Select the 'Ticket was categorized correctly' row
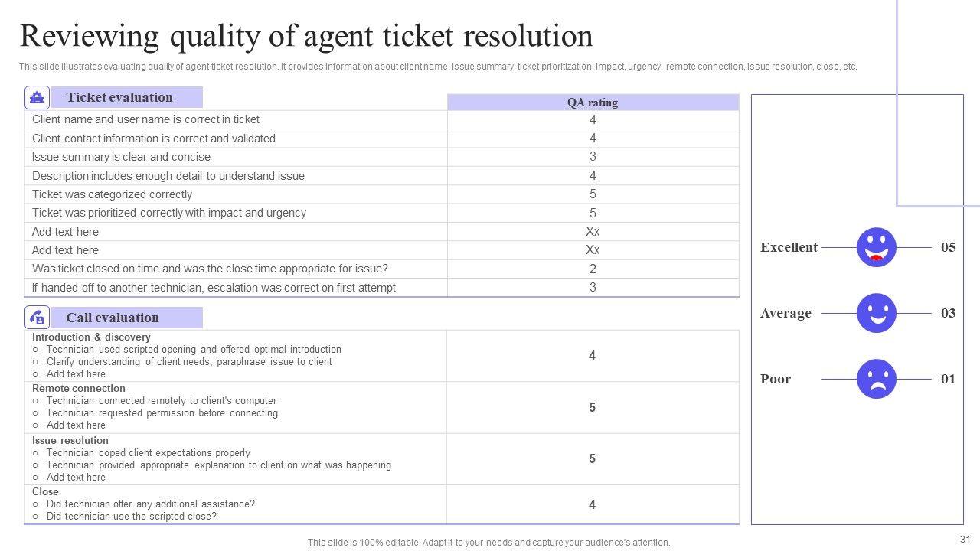The height and width of the screenshot is (551, 980). pos(113,194)
